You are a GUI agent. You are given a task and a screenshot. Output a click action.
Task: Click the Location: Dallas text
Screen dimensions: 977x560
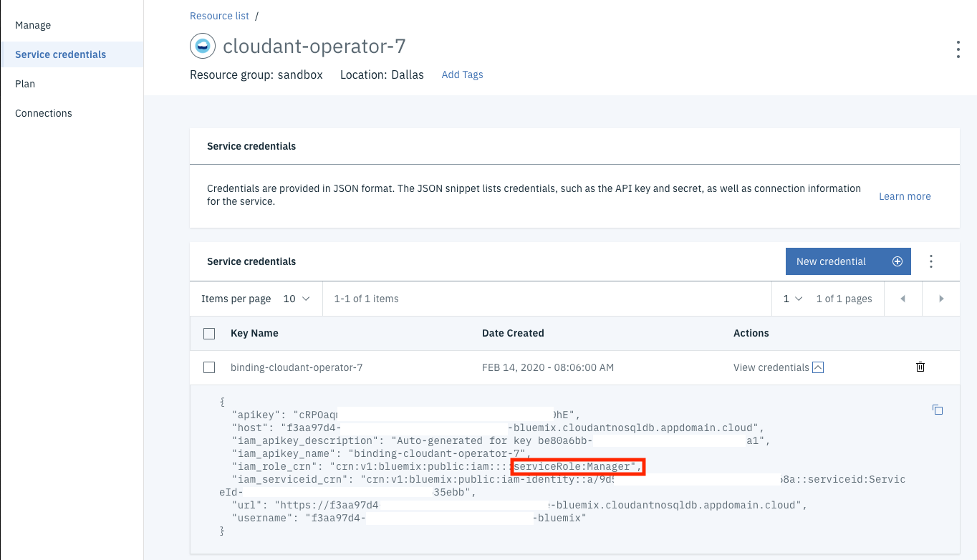pos(382,74)
